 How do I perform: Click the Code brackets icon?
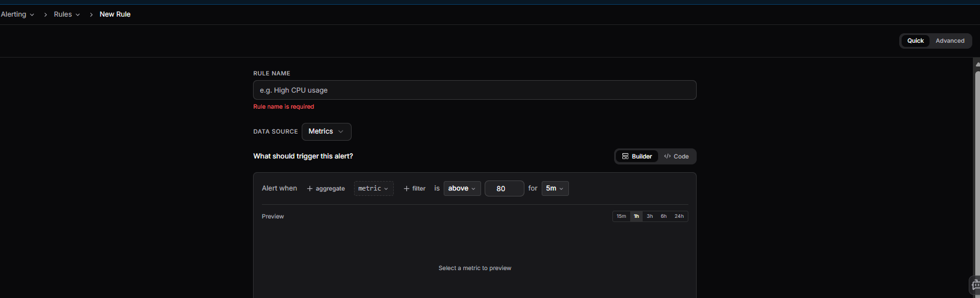[668, 157]
